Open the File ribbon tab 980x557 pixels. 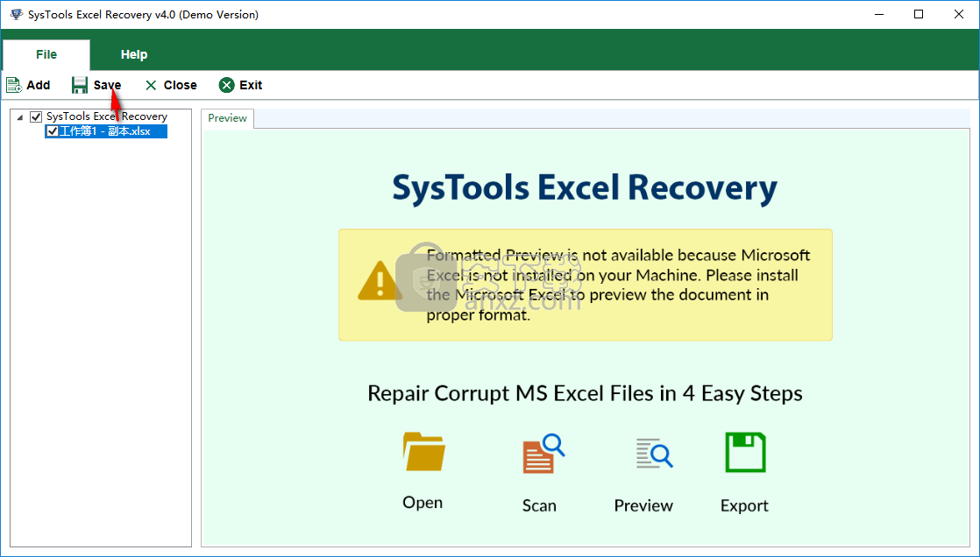point(46,54)
